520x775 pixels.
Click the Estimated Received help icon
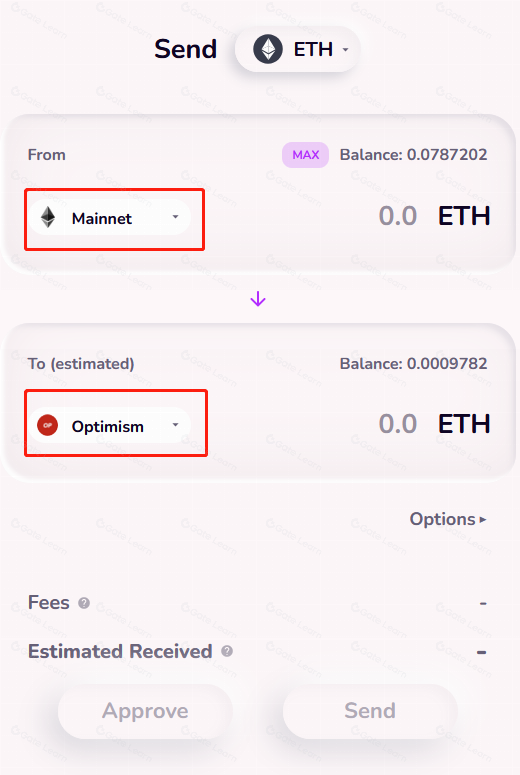(x=227, y=651)
